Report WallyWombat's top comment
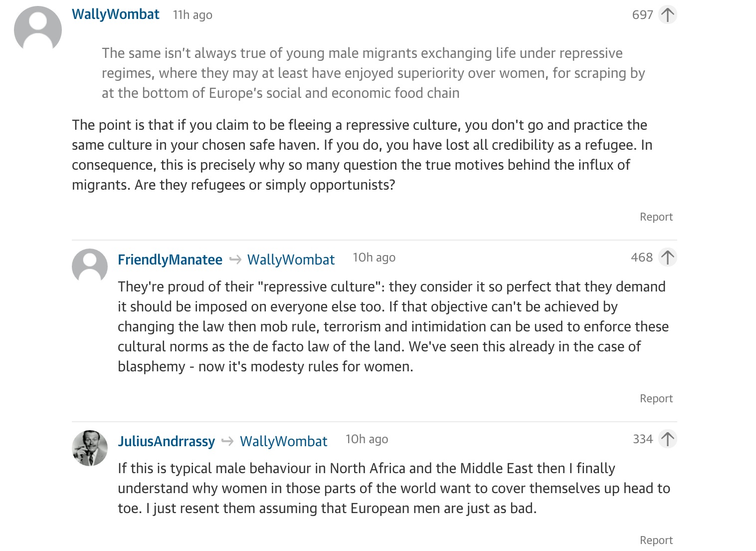Viewport: 756px width, 551px height. pos(656,217)
